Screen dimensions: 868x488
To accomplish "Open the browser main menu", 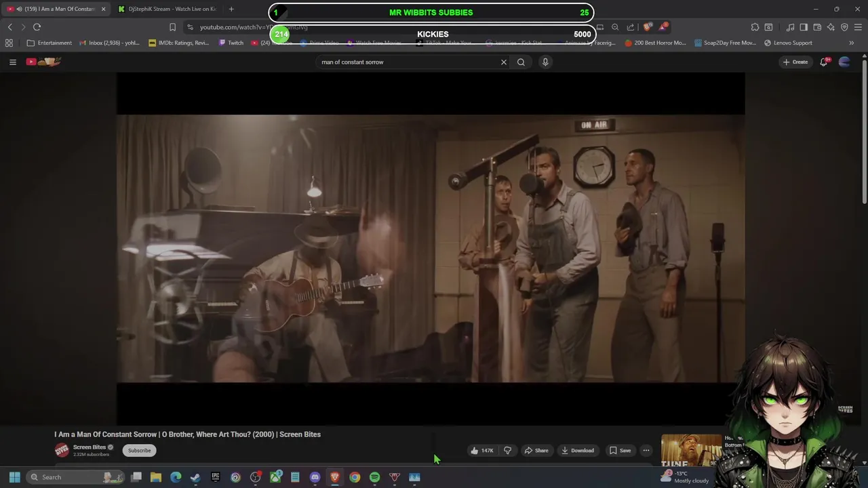I will [x=858, y=27].
